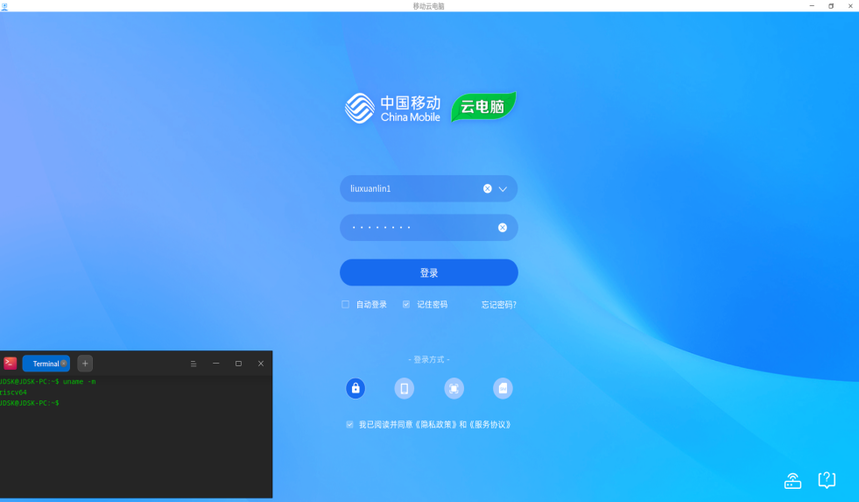Click the 登录 login button
This screenshot has height=502, width=859.
tap(428, 272)
